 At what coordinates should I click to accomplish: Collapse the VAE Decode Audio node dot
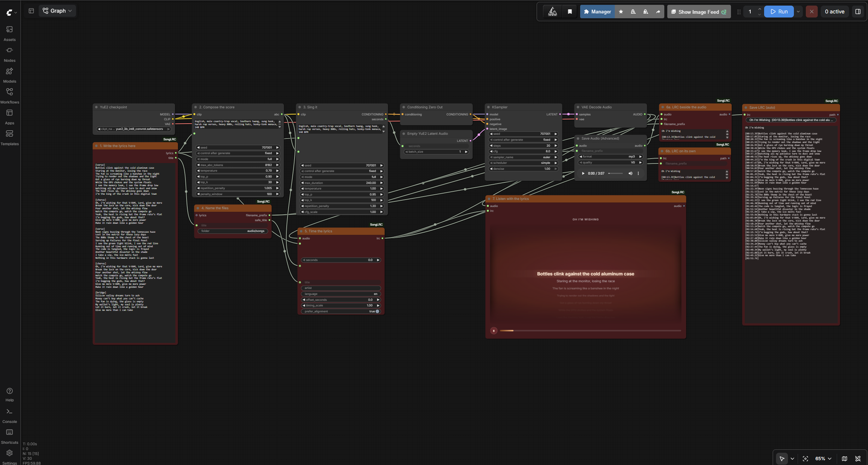578,107
